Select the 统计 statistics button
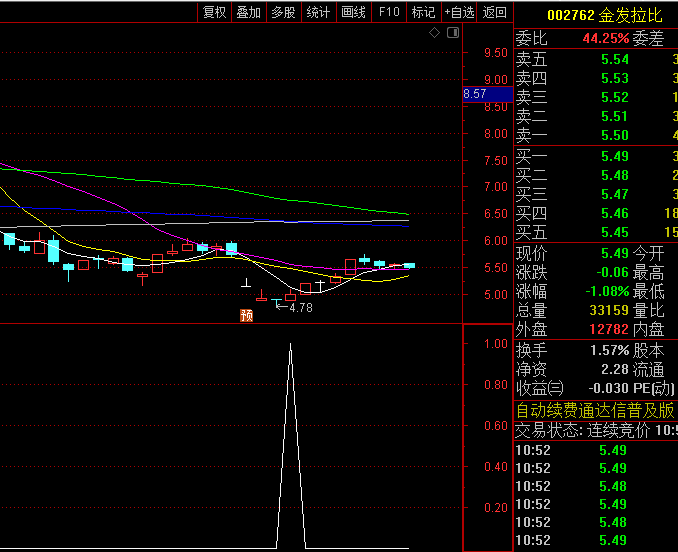Viewport: 678px width, 552px height. [318, 12]
